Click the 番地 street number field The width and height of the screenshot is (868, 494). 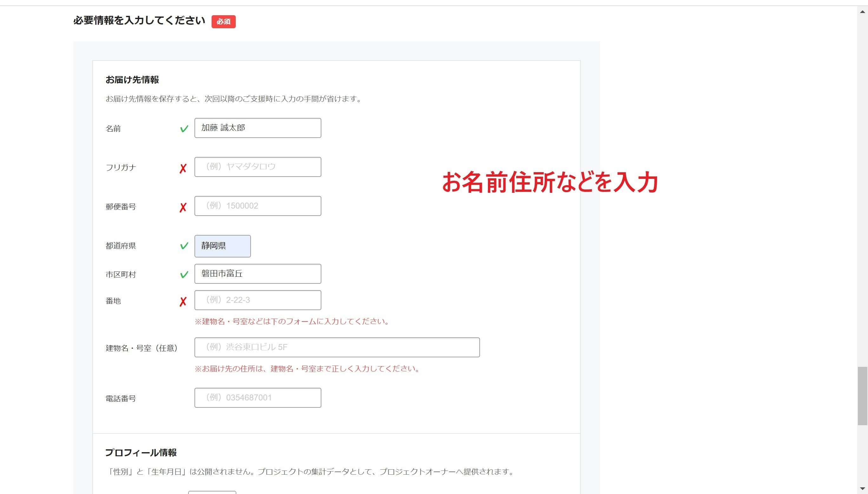click(258, 300)
